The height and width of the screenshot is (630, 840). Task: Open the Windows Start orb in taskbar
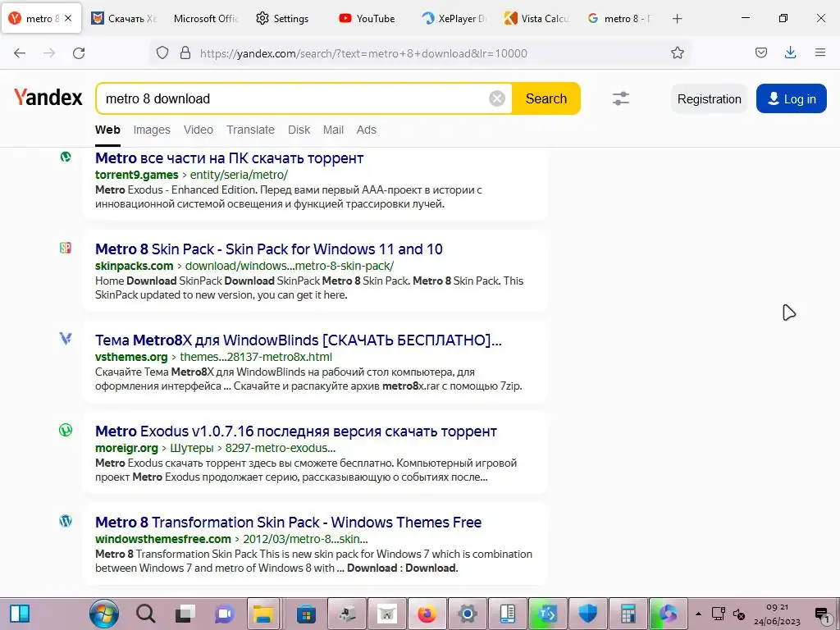tap(104, 614)
